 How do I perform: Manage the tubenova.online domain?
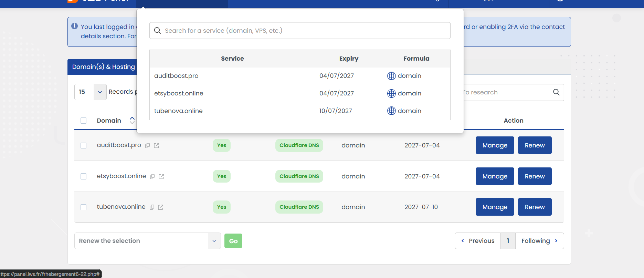[495, 207]
